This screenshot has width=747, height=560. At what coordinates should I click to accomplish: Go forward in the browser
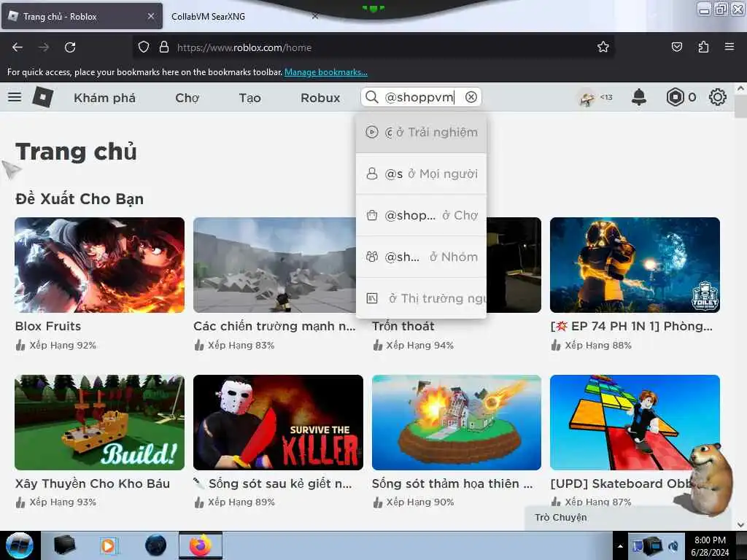click(44, 47)
